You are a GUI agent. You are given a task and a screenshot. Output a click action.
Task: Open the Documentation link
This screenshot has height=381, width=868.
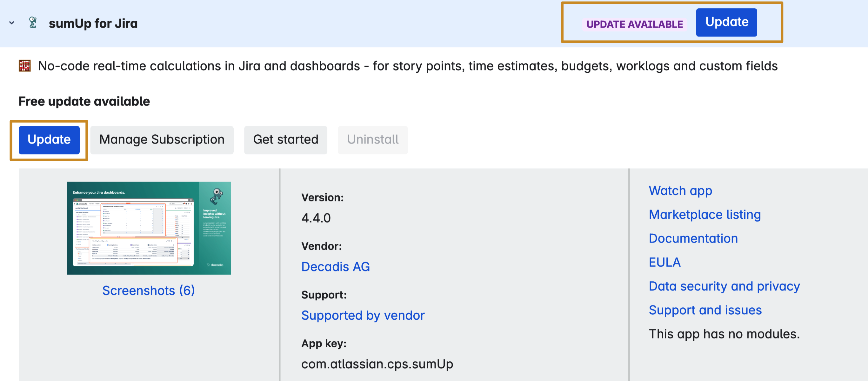pos(693,238)
